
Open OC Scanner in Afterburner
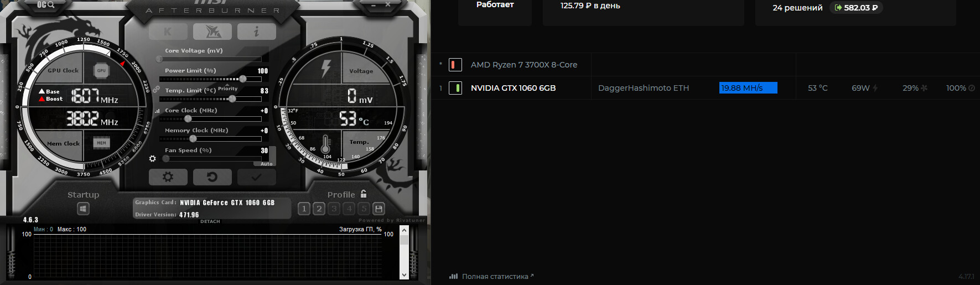click(x=46, y=4)
